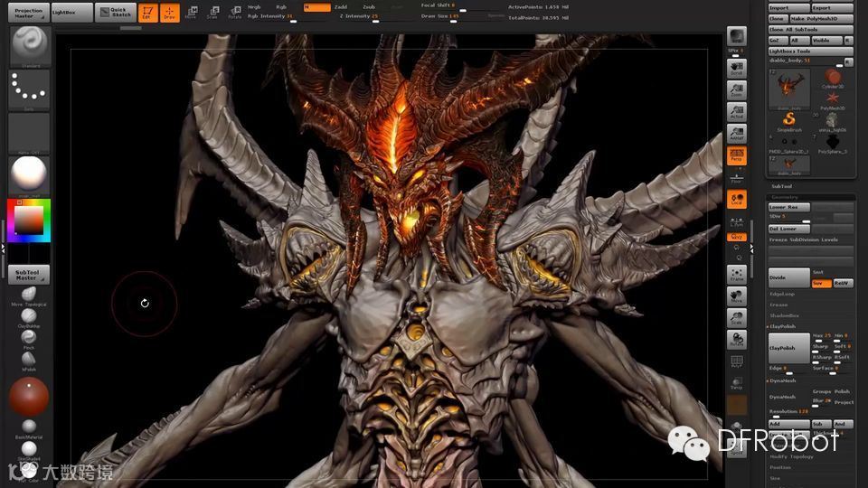The image size is (868, 488).
Task: Enable Mrgb channel mode
Action: pos(254,7)
